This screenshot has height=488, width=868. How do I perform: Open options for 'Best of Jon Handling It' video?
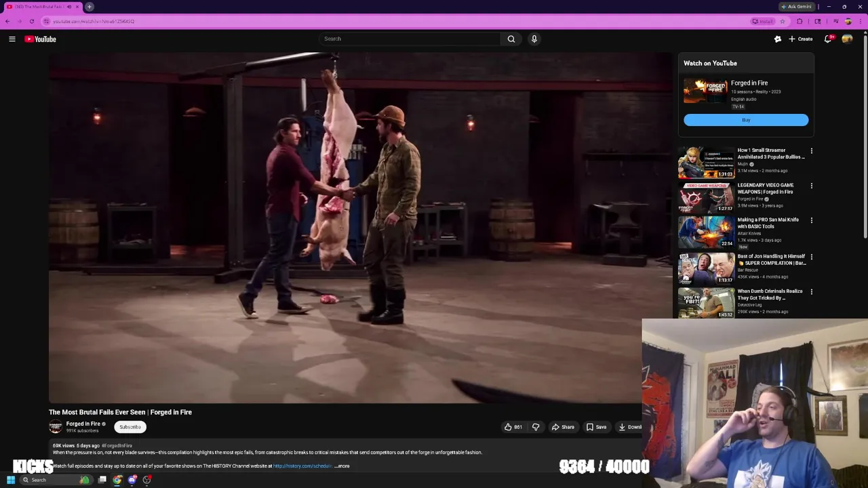point(811,257)
